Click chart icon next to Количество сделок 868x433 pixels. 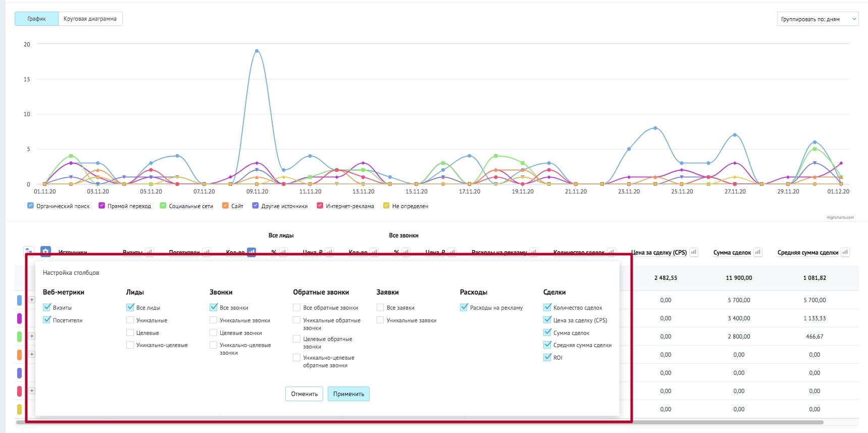tap(611, 252)
